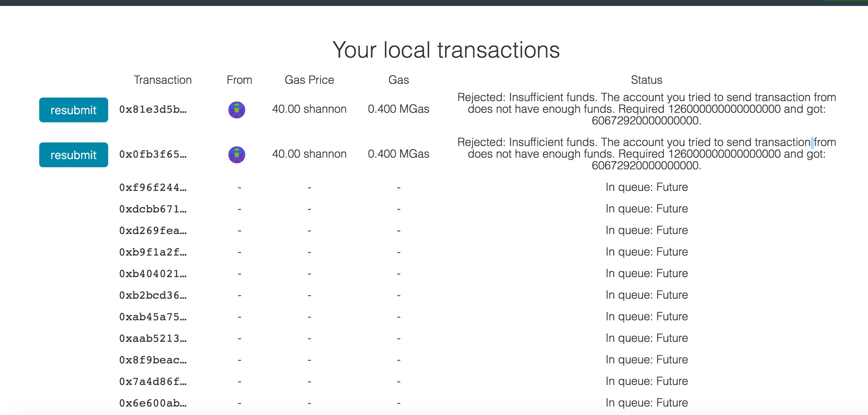Viewport: 868px width, 415px height.
Task: Open transaction 0xb2bcd36…
Action: pyautogui.click(x=153, y=295)
